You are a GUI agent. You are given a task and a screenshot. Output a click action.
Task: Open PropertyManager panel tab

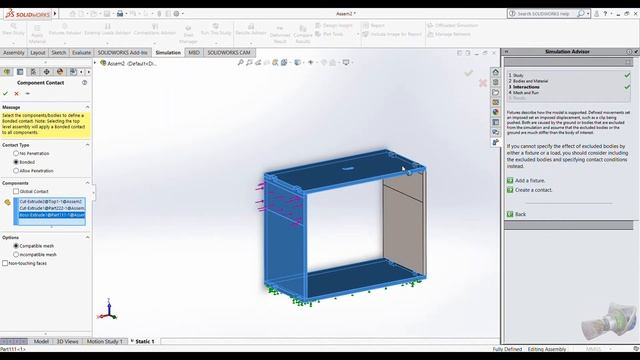(20, 72)
